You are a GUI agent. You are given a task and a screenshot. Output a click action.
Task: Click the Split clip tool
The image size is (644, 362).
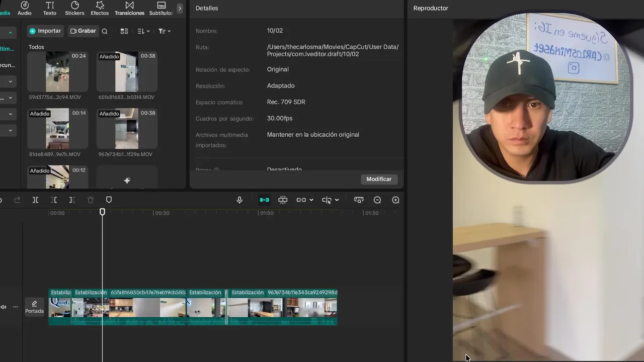(x=35, y=200)
